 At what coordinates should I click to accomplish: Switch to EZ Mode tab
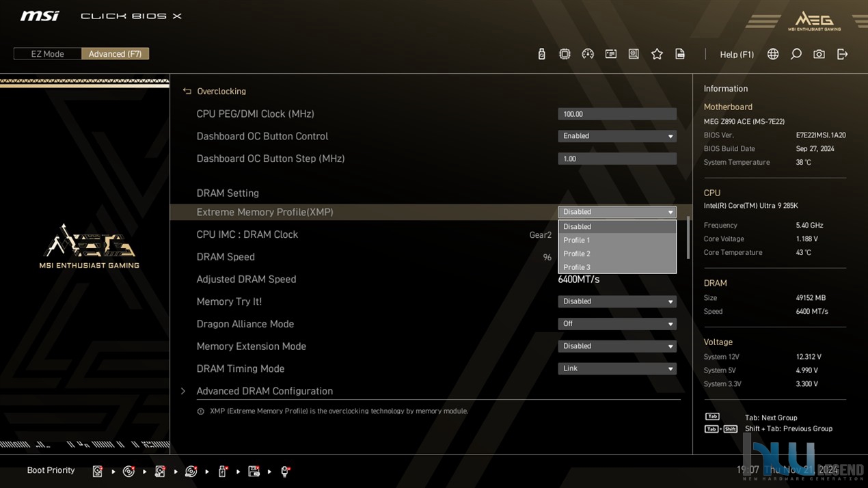click(47, 54)
